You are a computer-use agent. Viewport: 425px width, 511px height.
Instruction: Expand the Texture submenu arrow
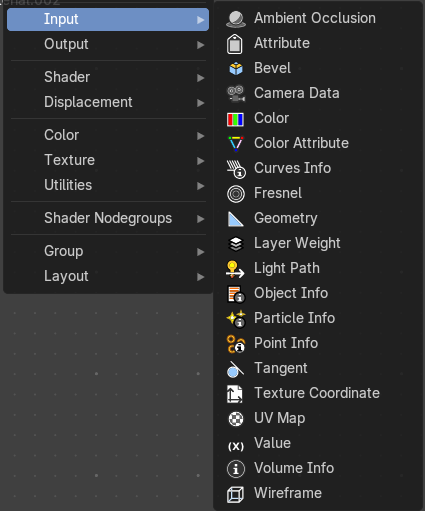200,161
